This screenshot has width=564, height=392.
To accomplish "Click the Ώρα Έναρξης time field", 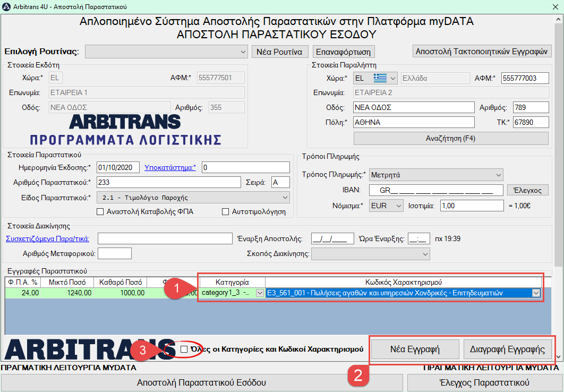I will point(419,239).
